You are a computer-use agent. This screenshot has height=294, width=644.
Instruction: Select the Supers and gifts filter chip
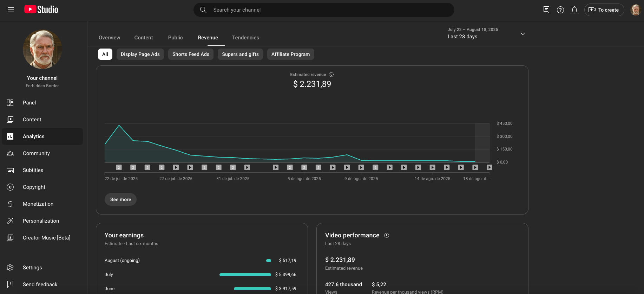pyautogui.click(x=240, y=54)
